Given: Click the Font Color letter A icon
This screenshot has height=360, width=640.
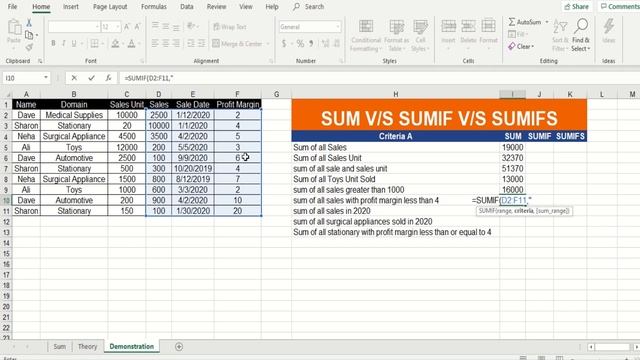Looking at the screenshot, I should (x=131, y=43).
